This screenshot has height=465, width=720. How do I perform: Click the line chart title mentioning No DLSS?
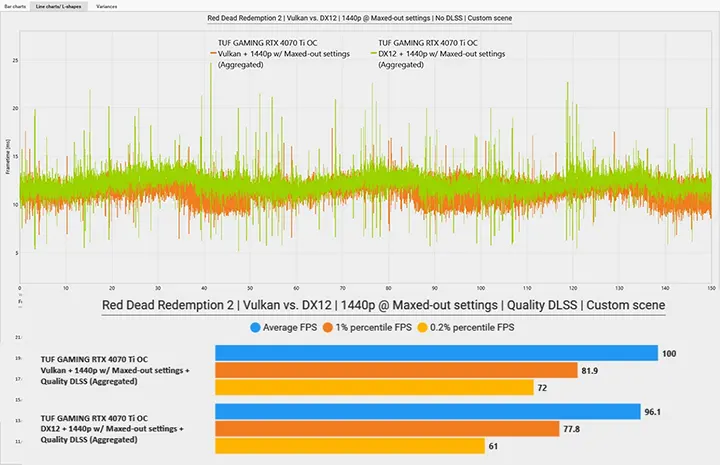[360, 18]
